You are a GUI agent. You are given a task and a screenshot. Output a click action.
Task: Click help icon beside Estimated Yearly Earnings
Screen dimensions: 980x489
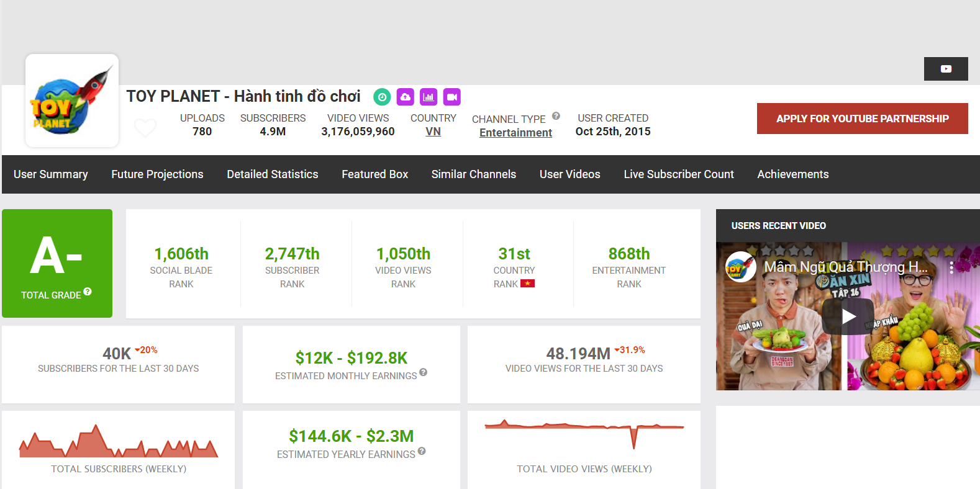tap(422, 451)
